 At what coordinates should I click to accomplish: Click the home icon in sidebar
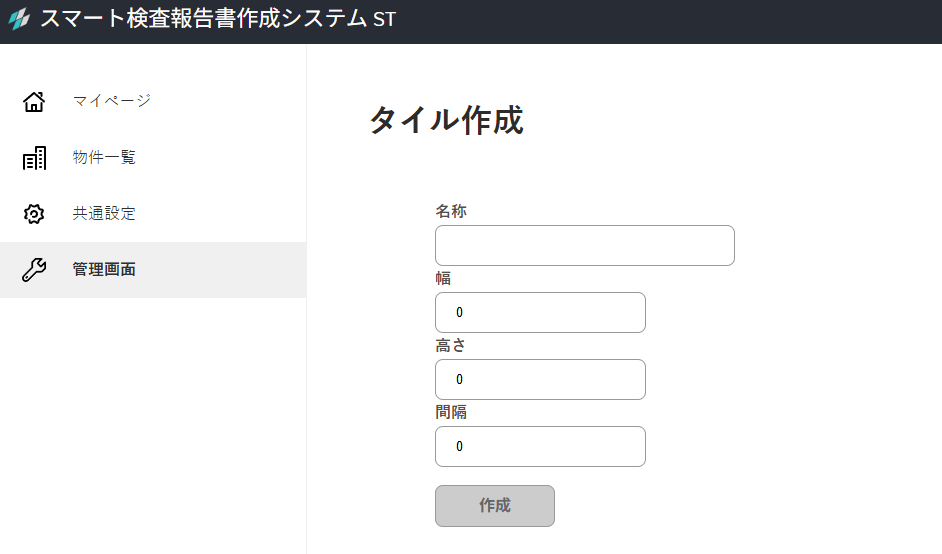pyautogui.click(x=34, y=101)
